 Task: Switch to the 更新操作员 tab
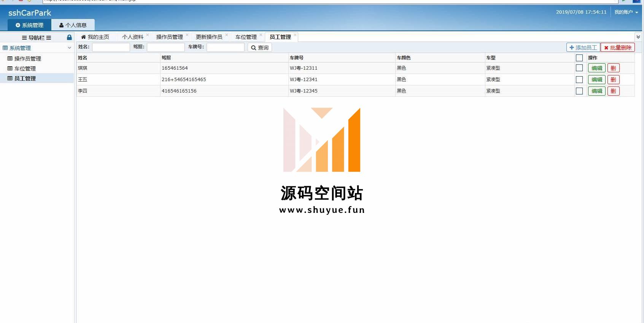point(209,37)
